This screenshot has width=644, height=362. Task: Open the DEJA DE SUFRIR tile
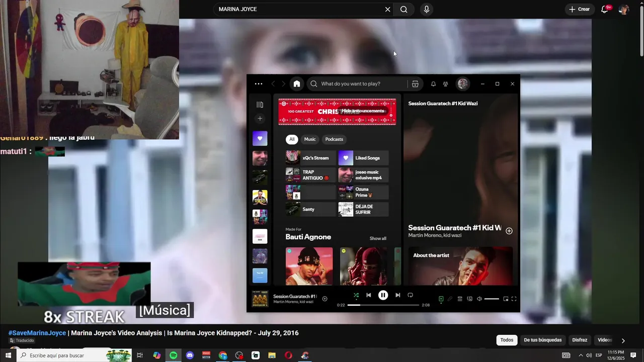[363, 209]
